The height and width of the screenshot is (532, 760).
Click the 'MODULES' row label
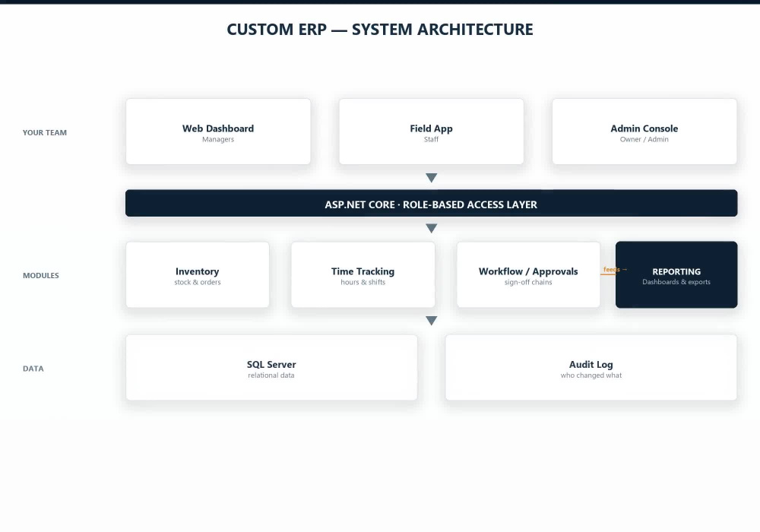click(41, 276)
